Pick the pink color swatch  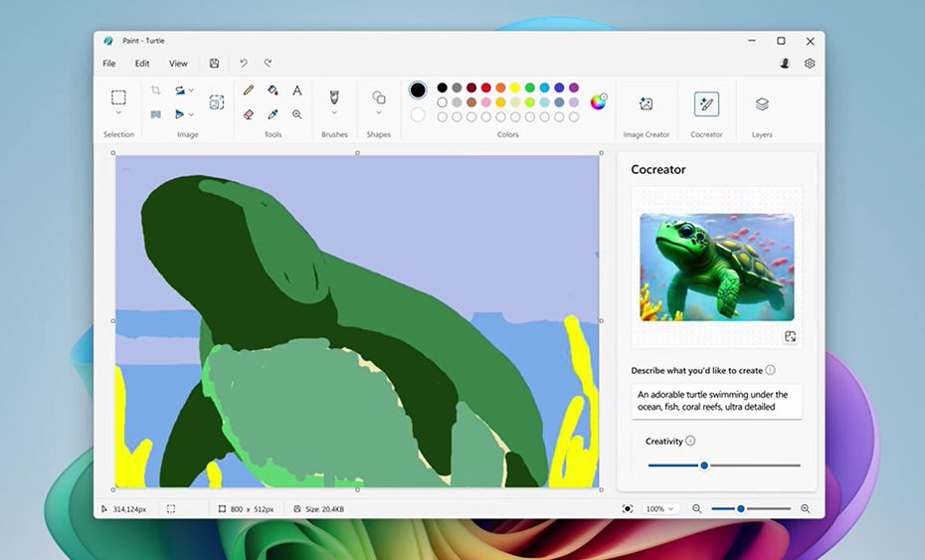pos(486,102)
